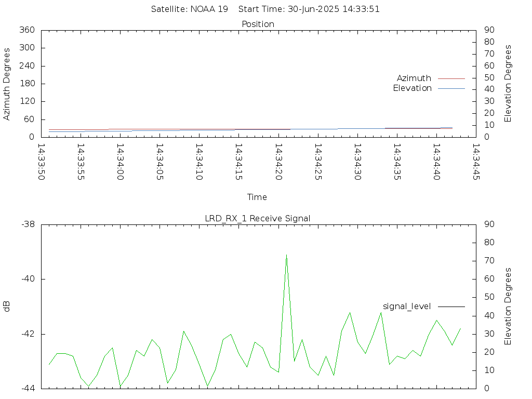532x399 pixels.
Task: Click the '-40' dB tick label
Action: pyautogui.click(x=28, y=279)
